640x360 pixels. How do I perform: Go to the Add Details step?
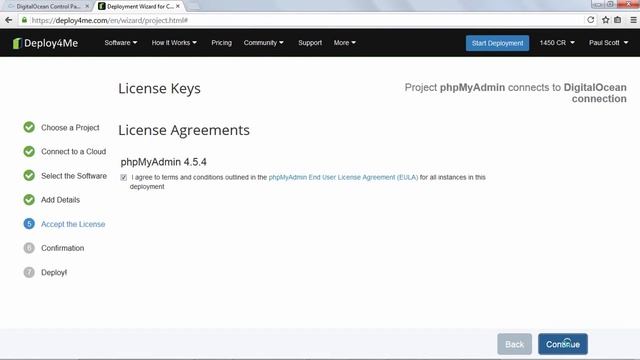point(60,200)
